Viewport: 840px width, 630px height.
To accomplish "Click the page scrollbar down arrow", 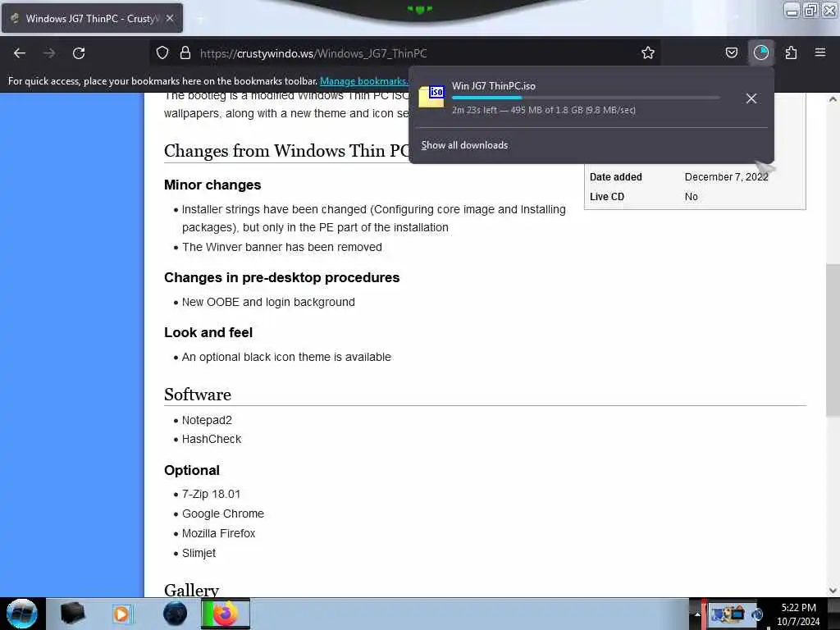I will (x=833, y=591).
